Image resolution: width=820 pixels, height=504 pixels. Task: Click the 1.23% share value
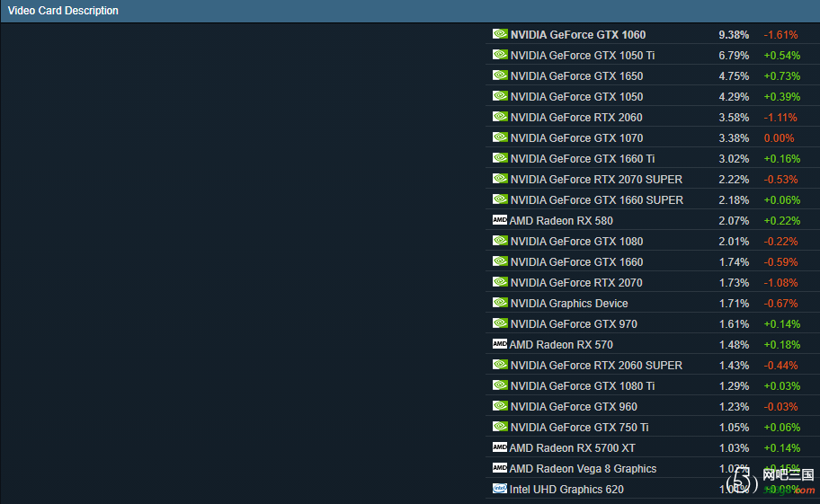(x=735, y=407)
